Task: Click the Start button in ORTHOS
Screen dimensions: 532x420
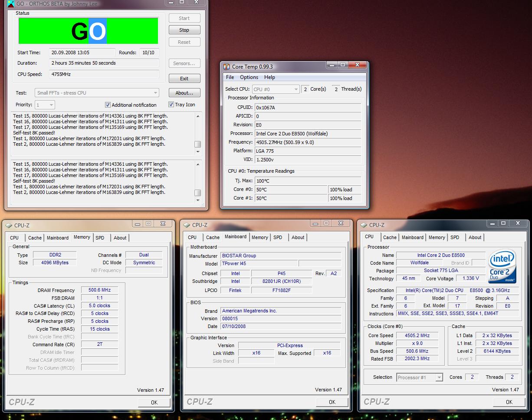Action: 184,18
